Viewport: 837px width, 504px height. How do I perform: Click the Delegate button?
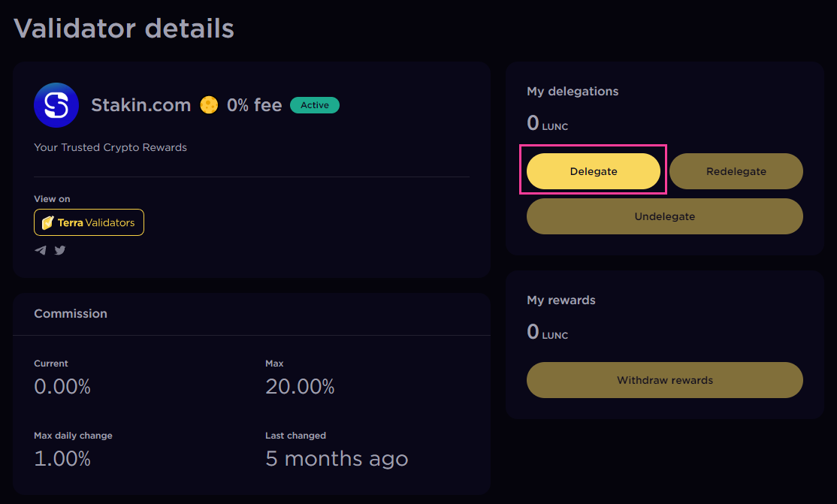(x=593, y=171)
